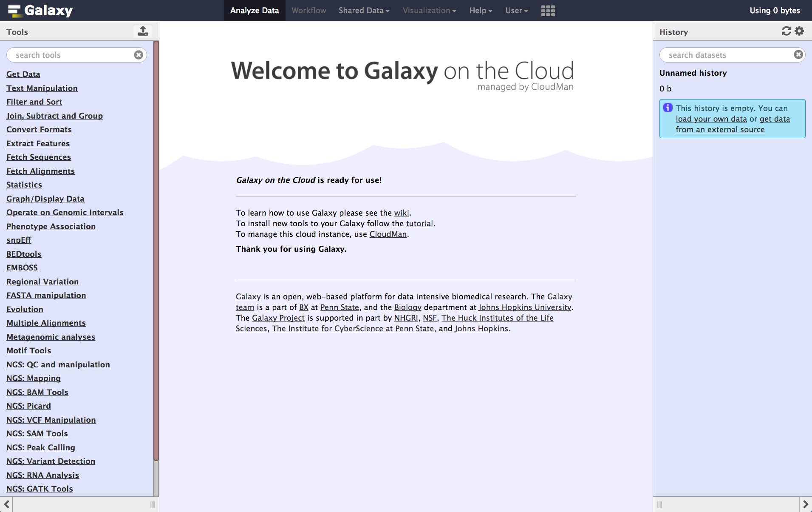
Task: Open the User dropdown menu
Action: pyautogui.click(x=517, y=11)
